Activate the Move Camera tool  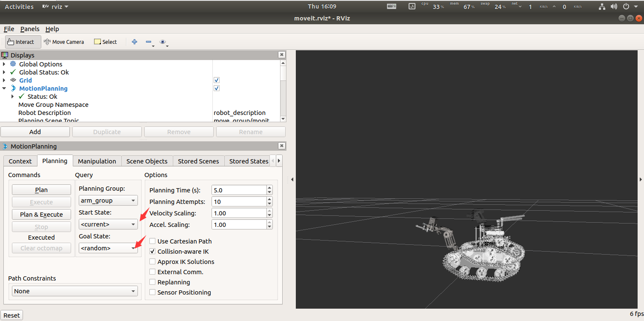coord(64,42)
